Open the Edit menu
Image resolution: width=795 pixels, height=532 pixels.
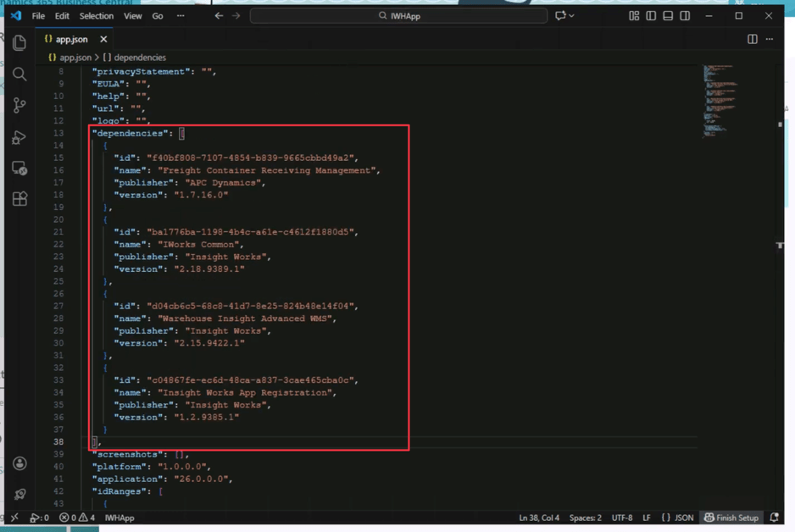click(x=62, y=16)
